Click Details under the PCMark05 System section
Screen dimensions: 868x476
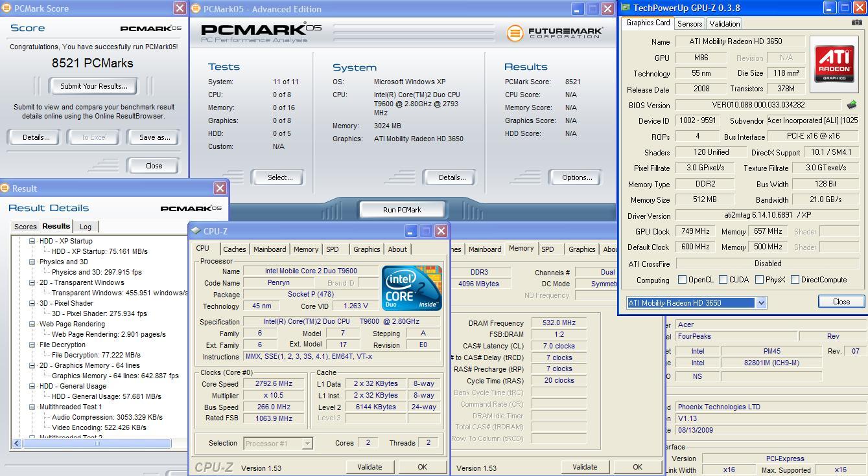tap(452, 177)
